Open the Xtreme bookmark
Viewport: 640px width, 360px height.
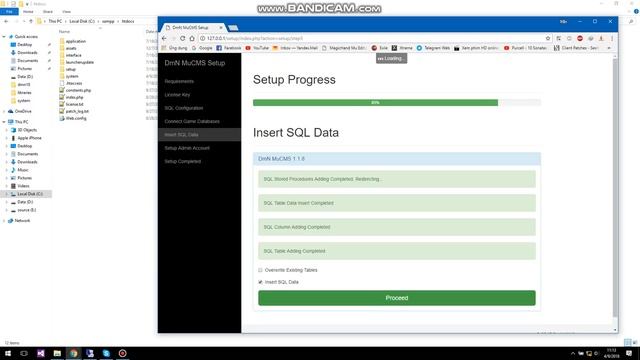pos(402,48)
